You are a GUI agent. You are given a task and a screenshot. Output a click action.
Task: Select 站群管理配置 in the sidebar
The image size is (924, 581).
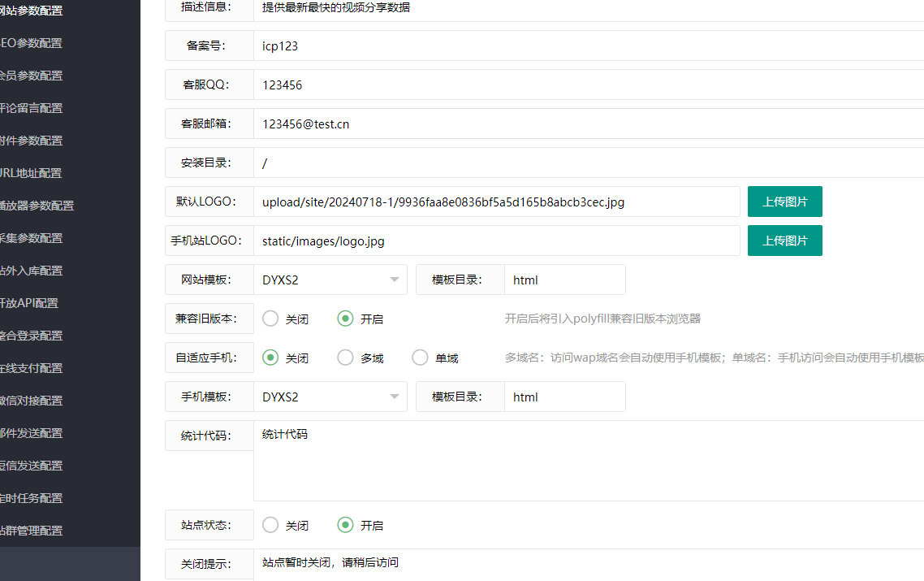[x=32, y=530]
